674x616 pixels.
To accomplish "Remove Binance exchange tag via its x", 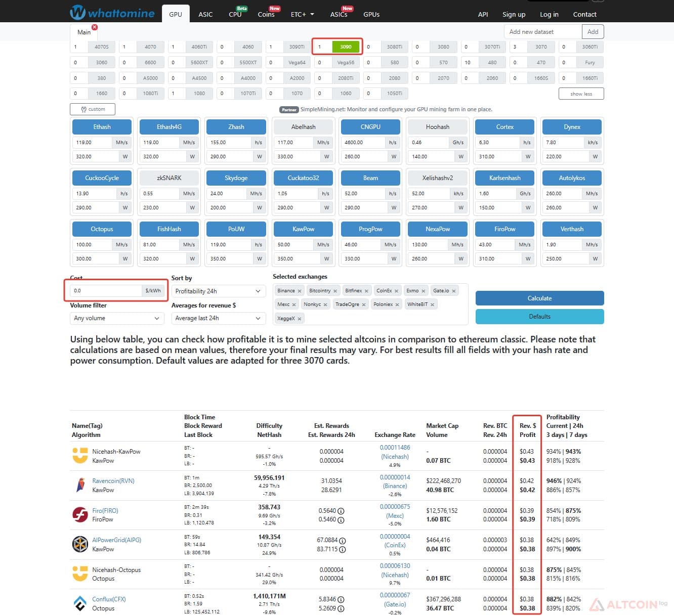I will (300, 291).
